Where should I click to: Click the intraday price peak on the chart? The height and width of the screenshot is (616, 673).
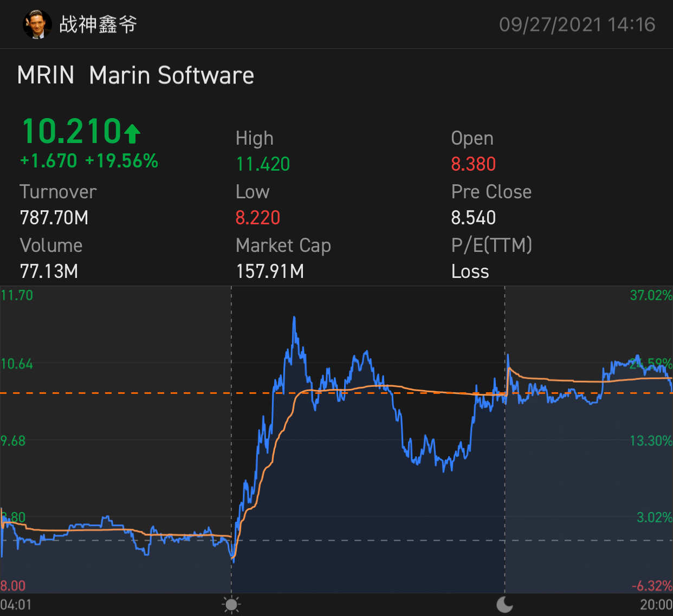(x=294, y=318)
